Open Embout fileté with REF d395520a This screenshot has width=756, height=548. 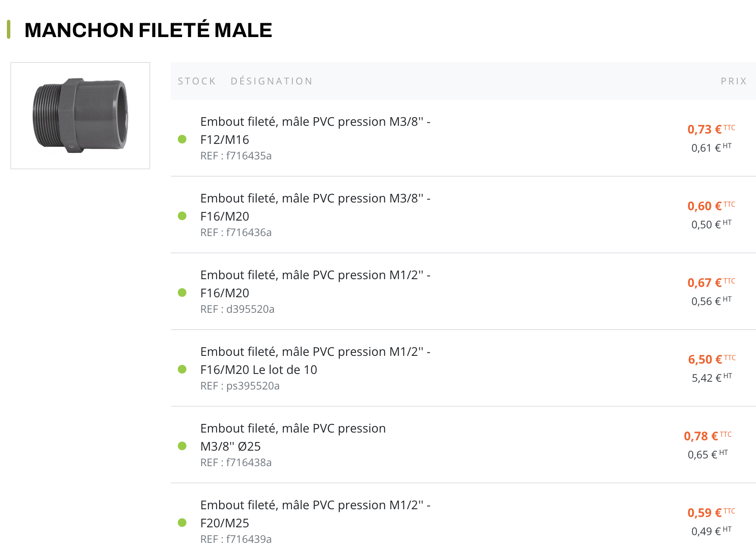pyautogui.click(x=315, y=284)
